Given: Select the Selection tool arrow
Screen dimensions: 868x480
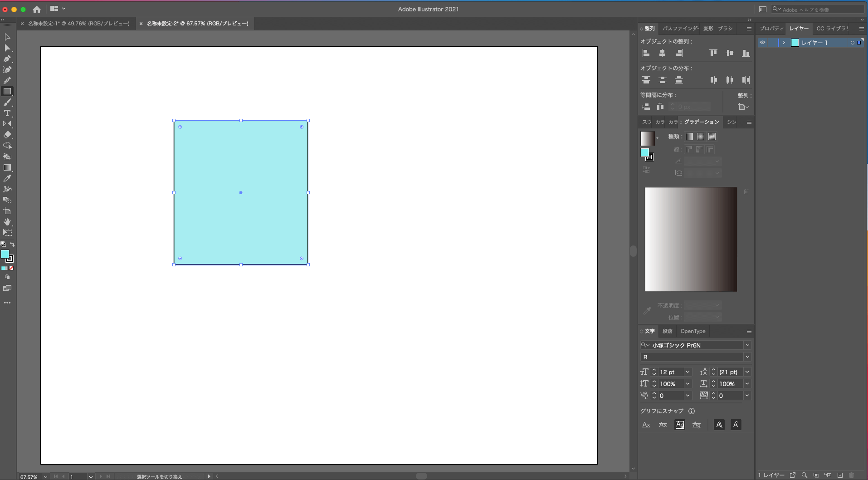Looking at the screenshot, I should (7, 37).
